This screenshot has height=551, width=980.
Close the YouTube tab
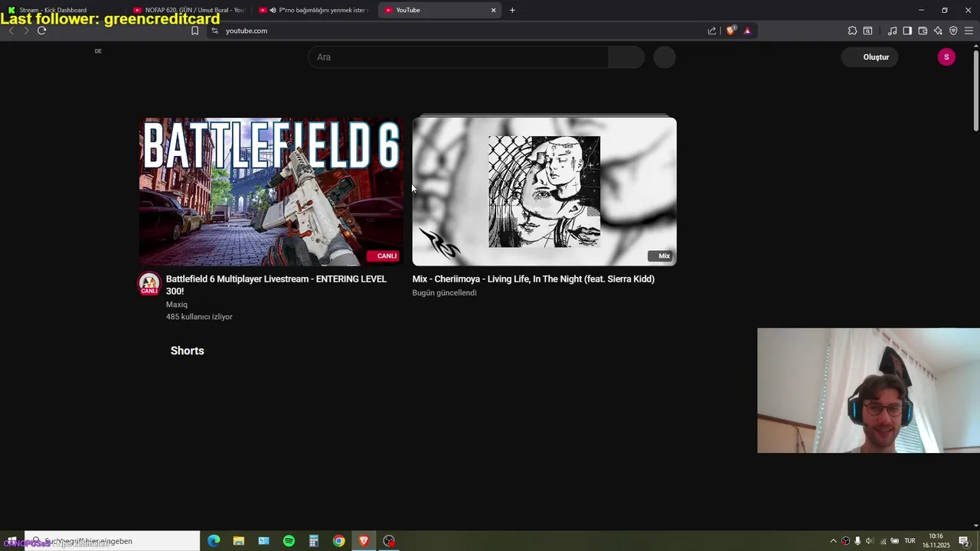click(x=493, y=10)
